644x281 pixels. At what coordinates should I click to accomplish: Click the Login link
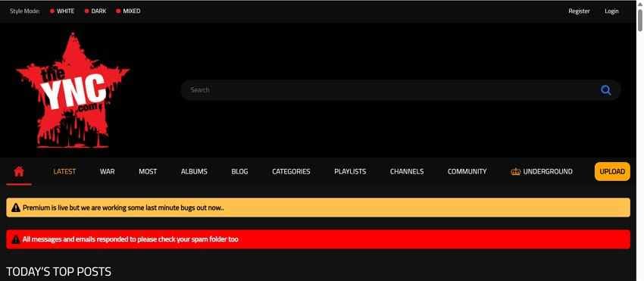coord(611,11)
